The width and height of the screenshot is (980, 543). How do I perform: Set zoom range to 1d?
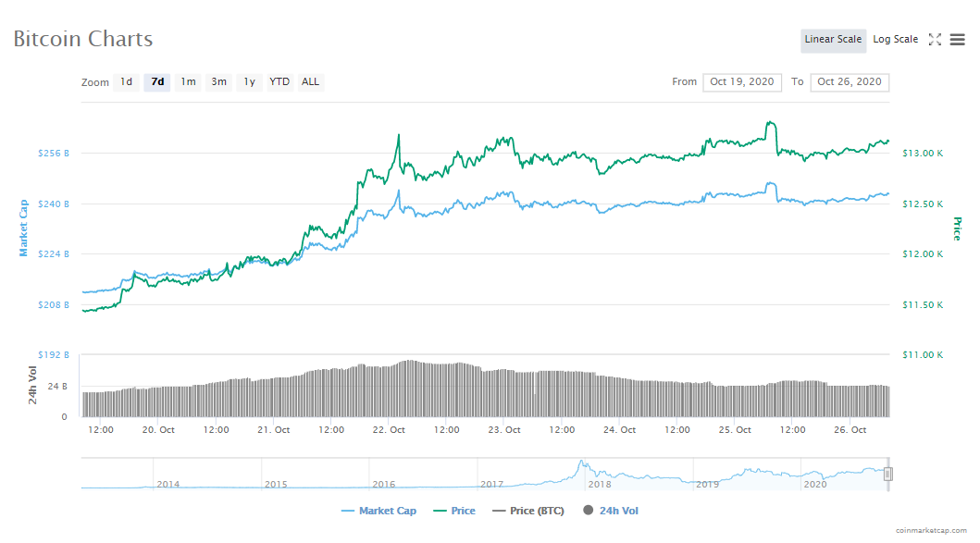(126, 81)
